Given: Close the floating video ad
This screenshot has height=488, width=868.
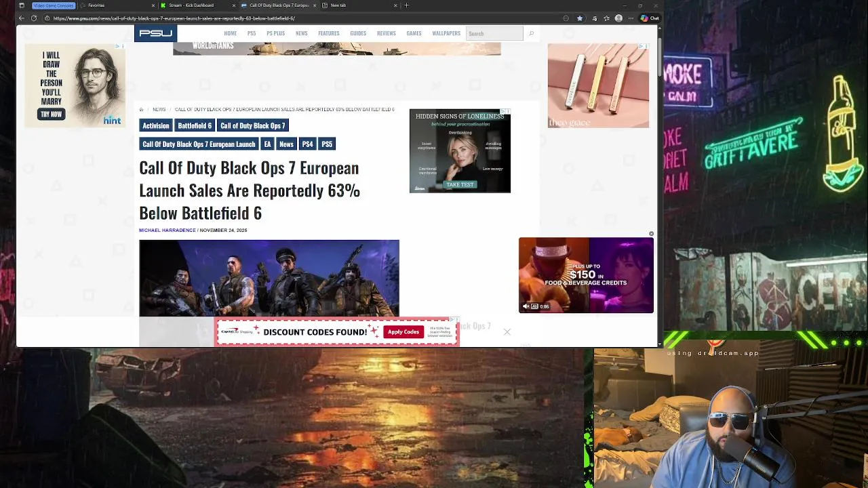Looking at the screenshot, I should pos(651,234).
